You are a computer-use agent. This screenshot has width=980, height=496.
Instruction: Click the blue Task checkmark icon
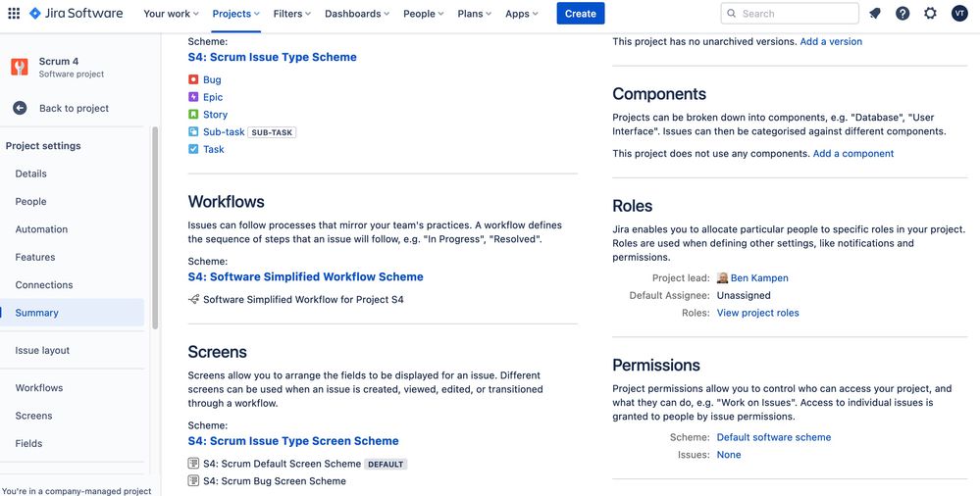(x=193, y=149)
